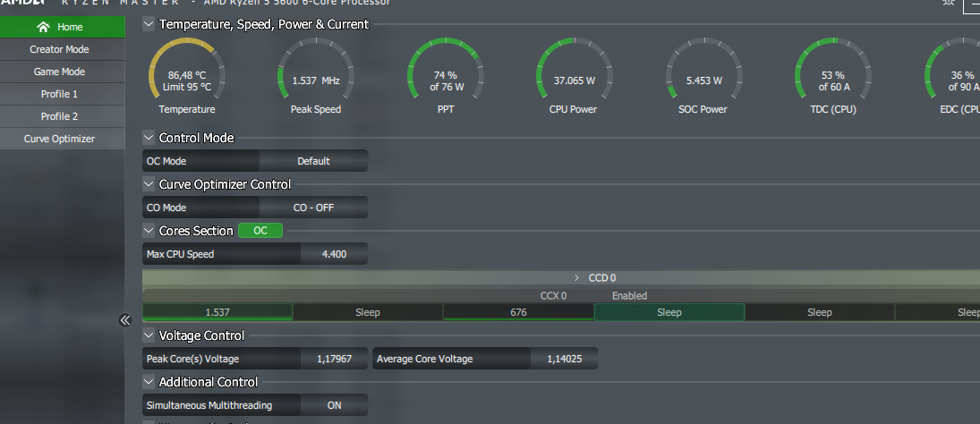Switch to Game Mode profile

coord(59,72)
